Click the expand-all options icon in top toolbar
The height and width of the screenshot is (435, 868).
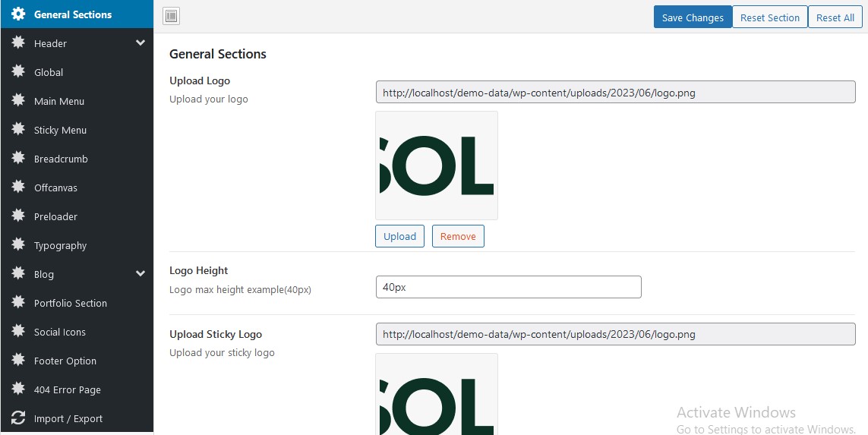tap(172, 17)
